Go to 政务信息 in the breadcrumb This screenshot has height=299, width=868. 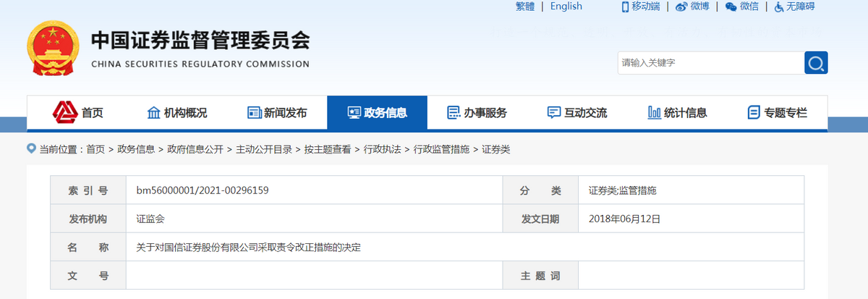point(136,149)
